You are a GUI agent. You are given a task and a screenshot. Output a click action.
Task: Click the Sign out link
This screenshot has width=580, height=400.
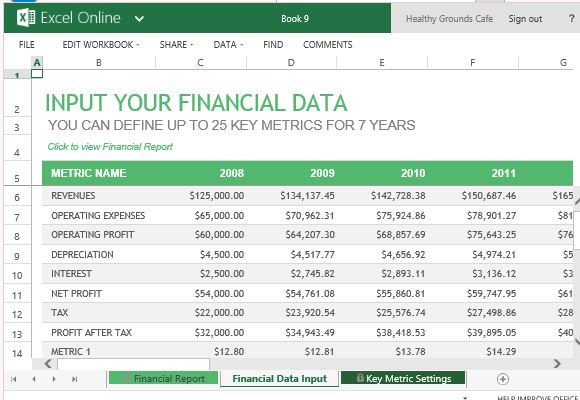tap(525, 19)
